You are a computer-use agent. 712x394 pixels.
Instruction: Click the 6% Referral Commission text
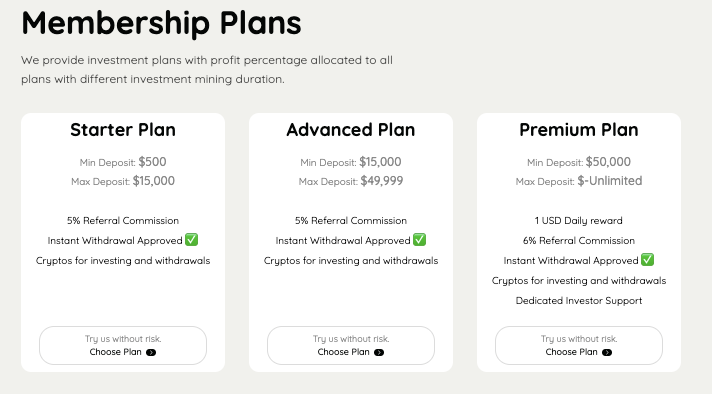tap(579, 241)
